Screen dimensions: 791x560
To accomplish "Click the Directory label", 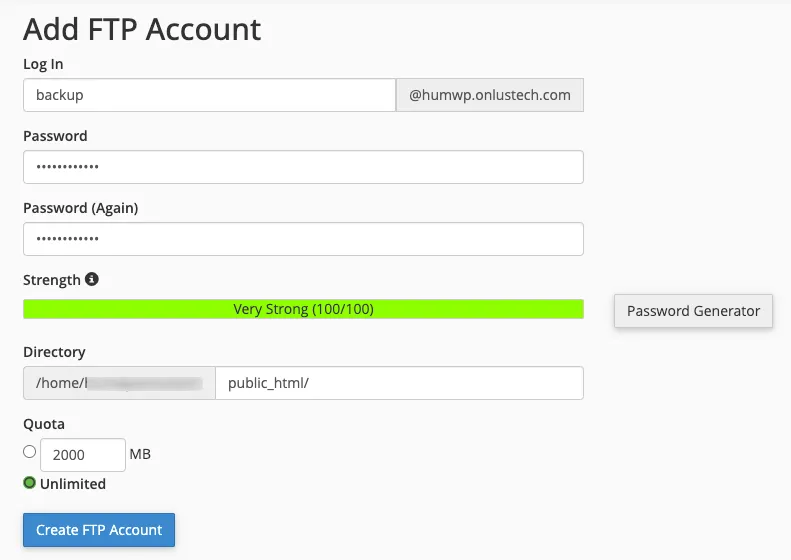I will point(54,352).
